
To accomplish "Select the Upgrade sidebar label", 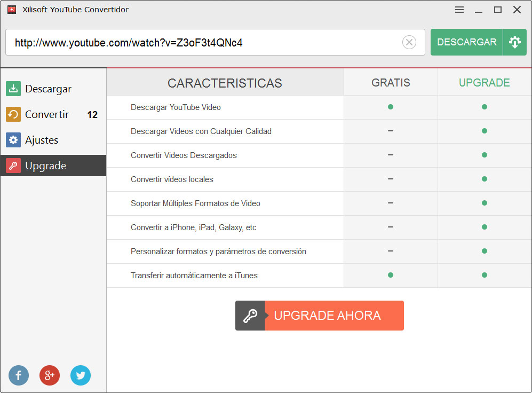I will (46, 166).
